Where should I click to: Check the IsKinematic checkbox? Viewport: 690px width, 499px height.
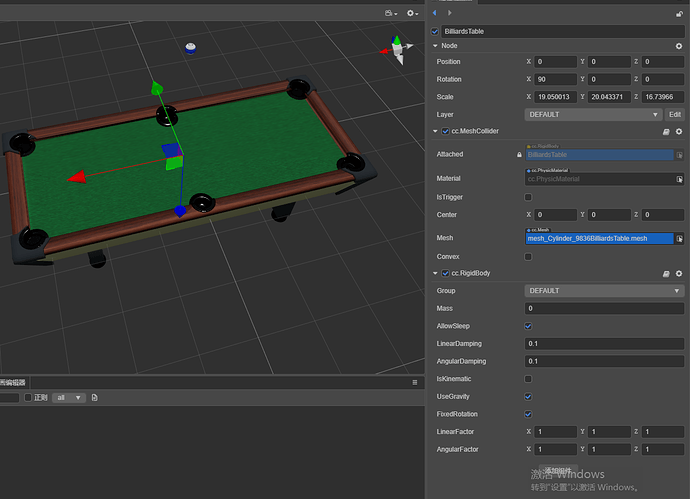[529, 379]
